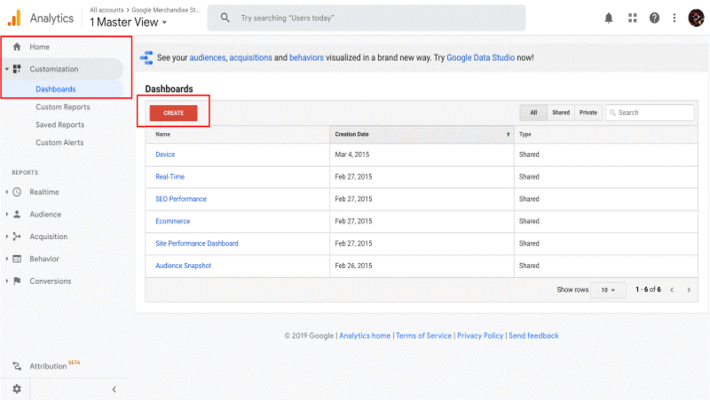Open the Master View account selector

pyautogui.click(x=129, y=22)
